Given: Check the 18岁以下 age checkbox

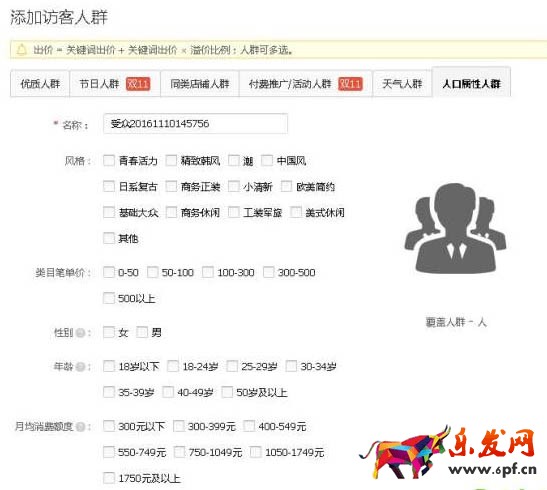Looking at the screenshot, I should 109,366.
